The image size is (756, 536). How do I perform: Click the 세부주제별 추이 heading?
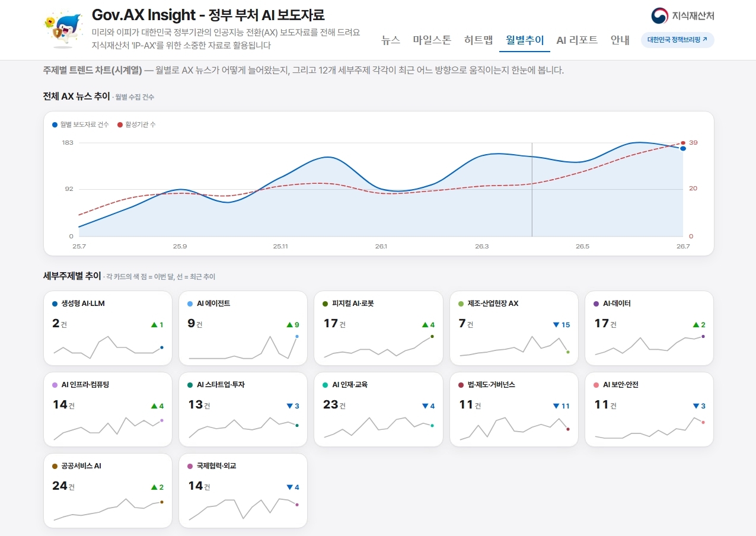pyautogui.click(x=72, y=276)
